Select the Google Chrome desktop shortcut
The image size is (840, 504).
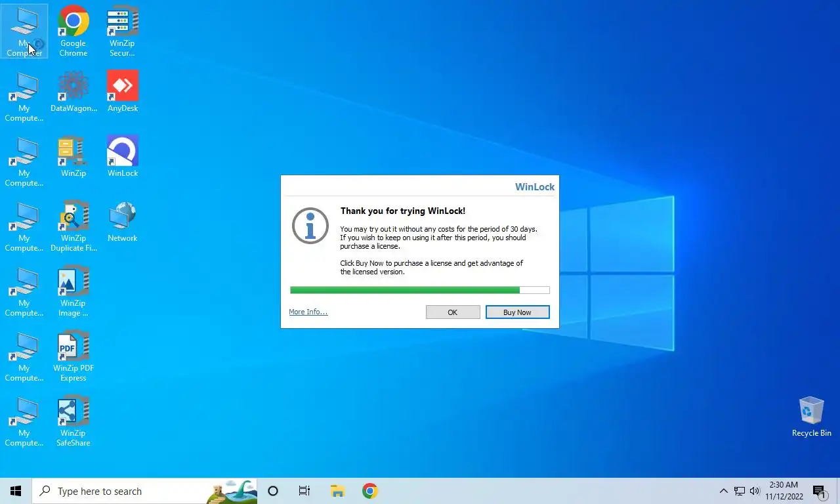point(73,31)
